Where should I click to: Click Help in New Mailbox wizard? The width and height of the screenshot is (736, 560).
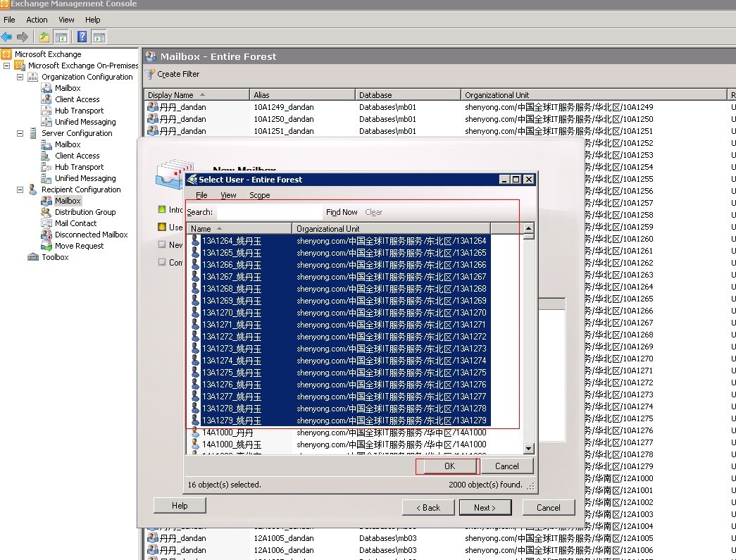[180, 506]
